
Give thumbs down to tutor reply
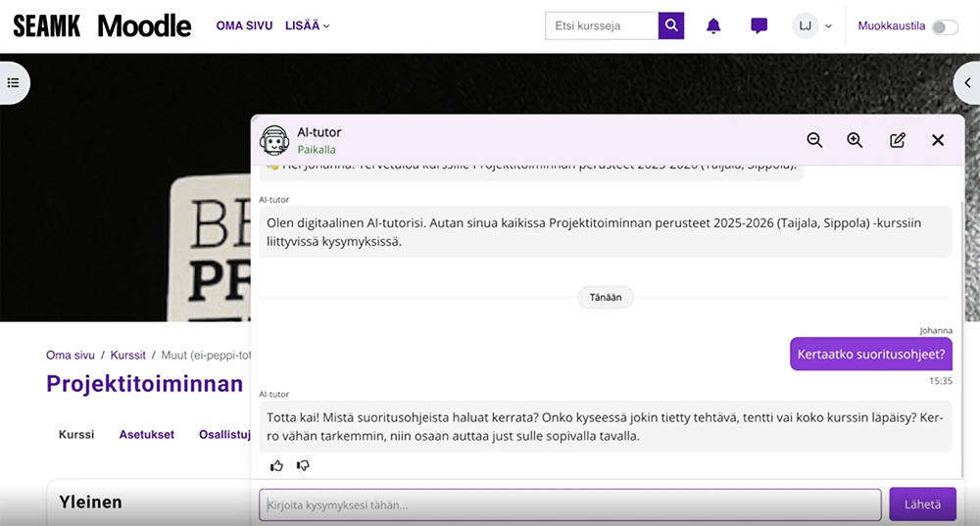coord(303,466)
